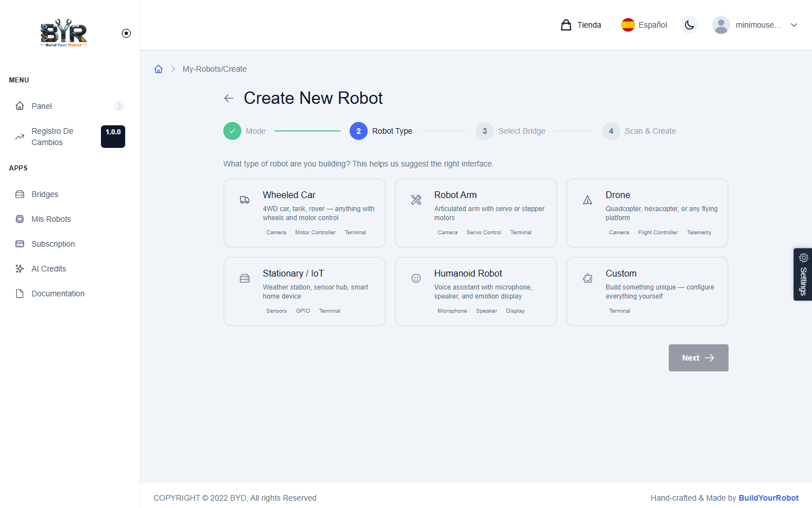The height and width of the screenshot is (508, 812).
Task: Click the 1.0.0 version badge
Action: click(113, 137)
